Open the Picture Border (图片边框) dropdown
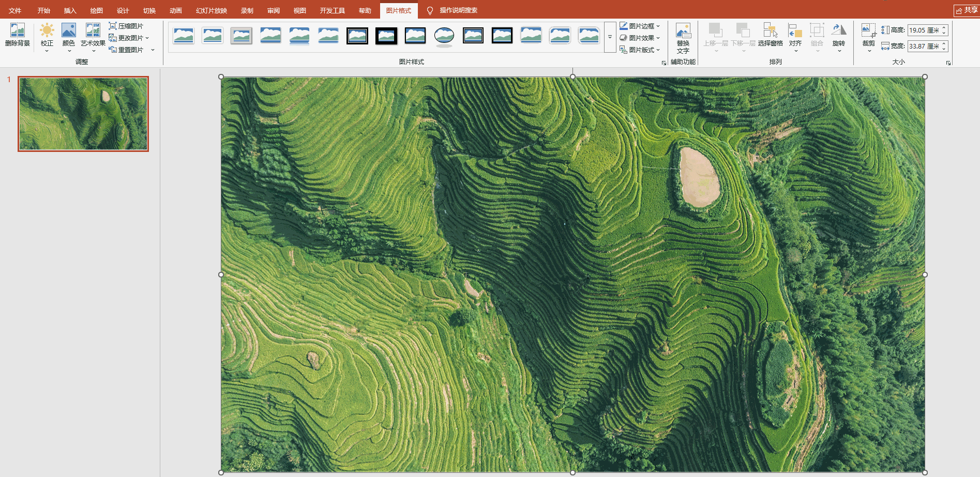The width and height of the screenshot is (980, 477). tap(640, 26)
